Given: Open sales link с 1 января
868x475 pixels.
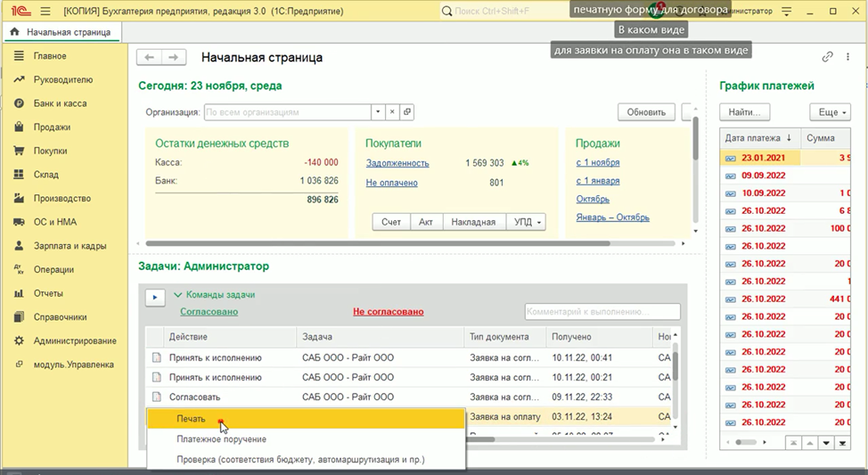Looking at the screenshot, I should (598, 181).
